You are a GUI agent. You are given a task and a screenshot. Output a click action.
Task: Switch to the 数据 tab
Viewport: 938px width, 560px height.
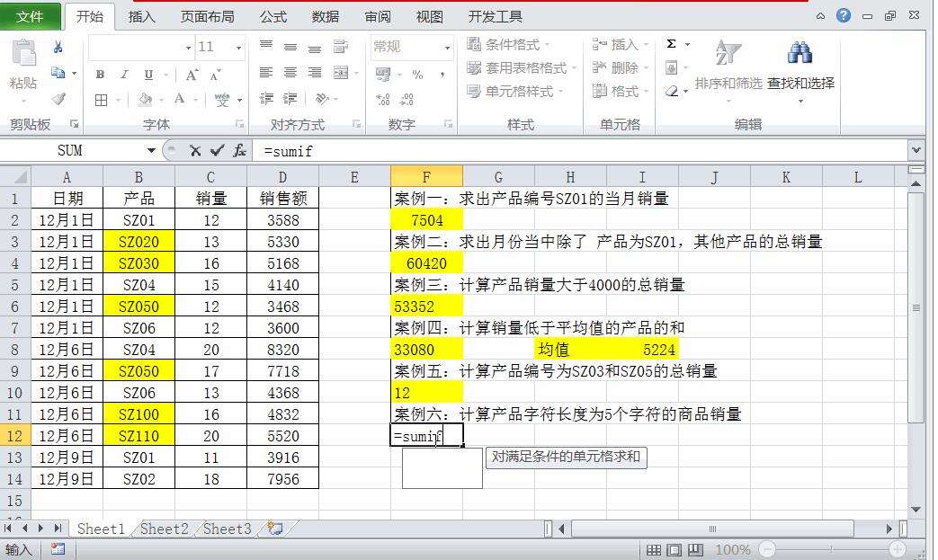326,17
